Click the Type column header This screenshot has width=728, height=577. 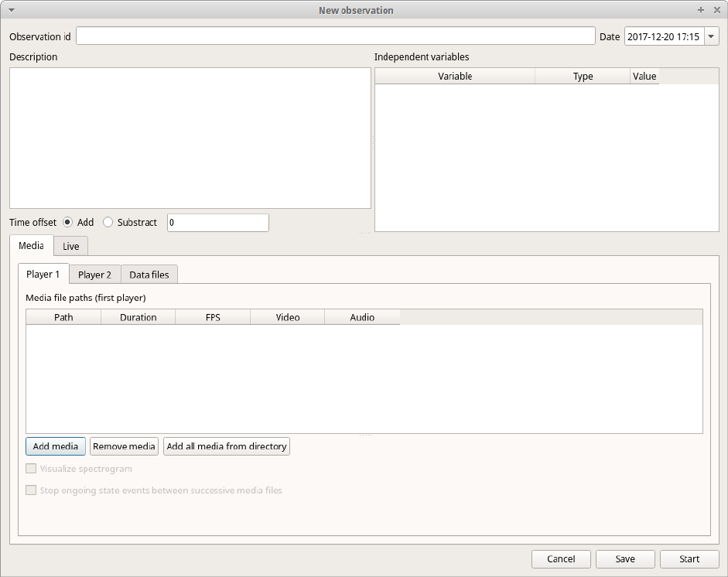pos(583,76)
